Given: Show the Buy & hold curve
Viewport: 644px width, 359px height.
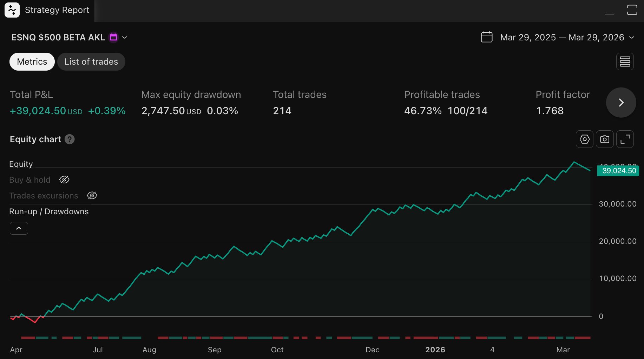Looking at the screenshot, I should [x=64, y=179].
